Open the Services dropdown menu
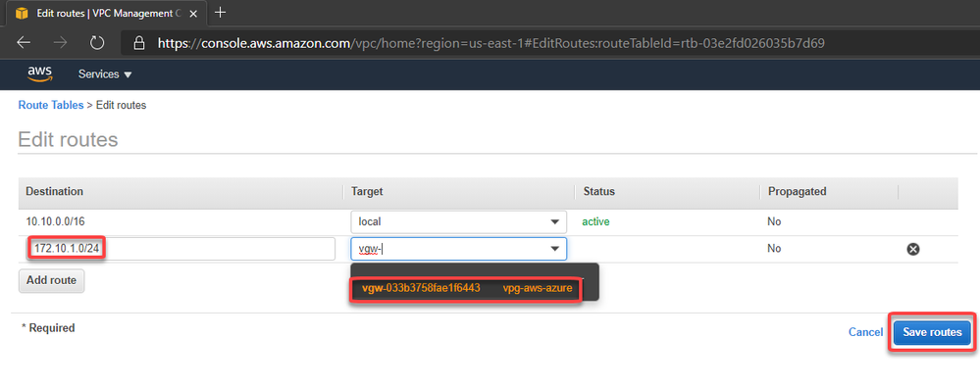The width and height of the screenshot is (980, 387). tap(105, 74)
